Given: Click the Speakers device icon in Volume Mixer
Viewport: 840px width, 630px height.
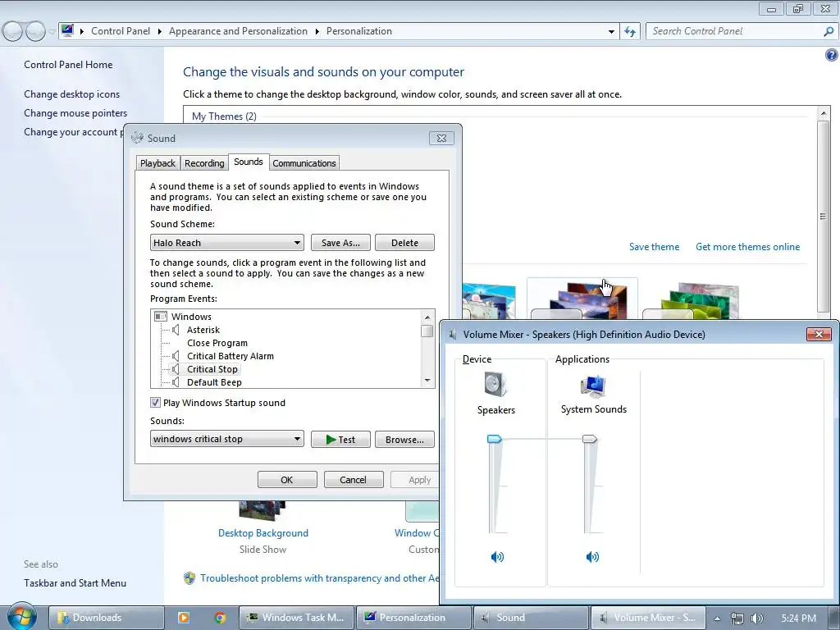Looking at the screenshot, I should click(x=495, y=384).
